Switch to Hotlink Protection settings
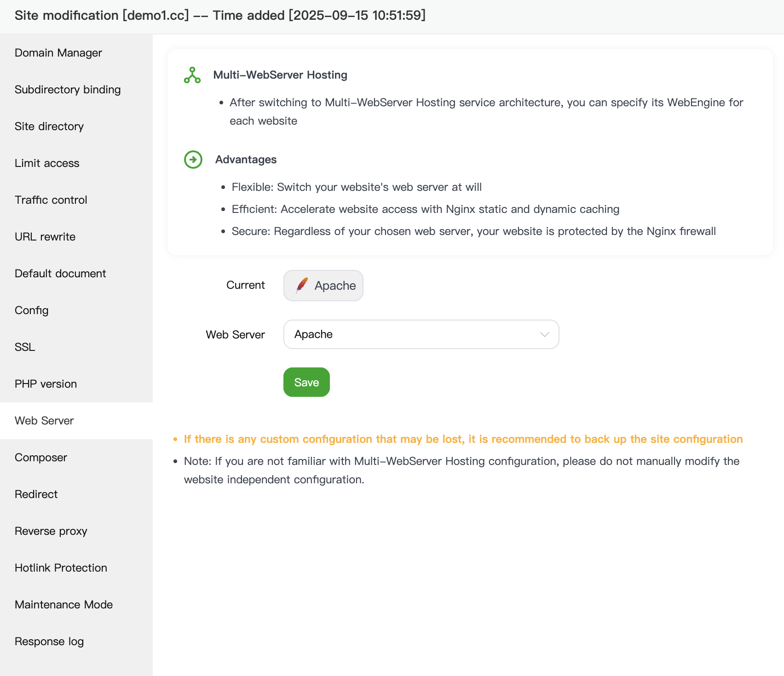The width and height of the screenshot is (784, 676). (x=60, y=567)
